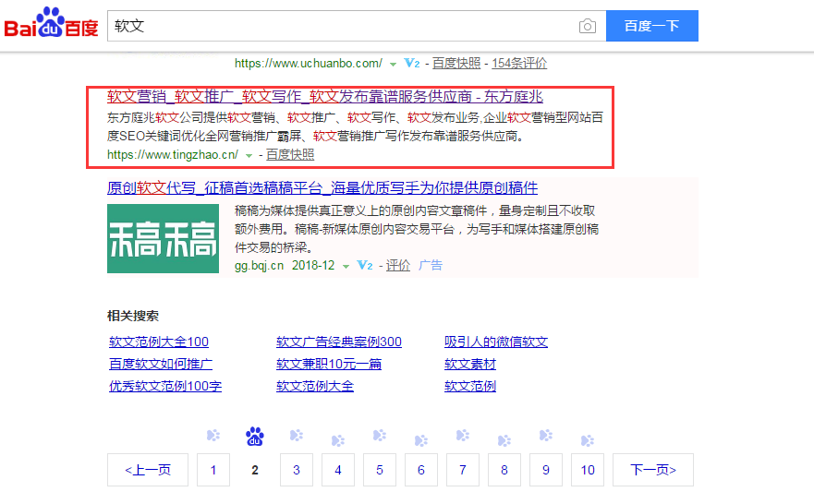Screen dimensions: 814x504
Task: Expand dropdown arrow after tingzhao.com URL
Action: [x=249, y=156]
